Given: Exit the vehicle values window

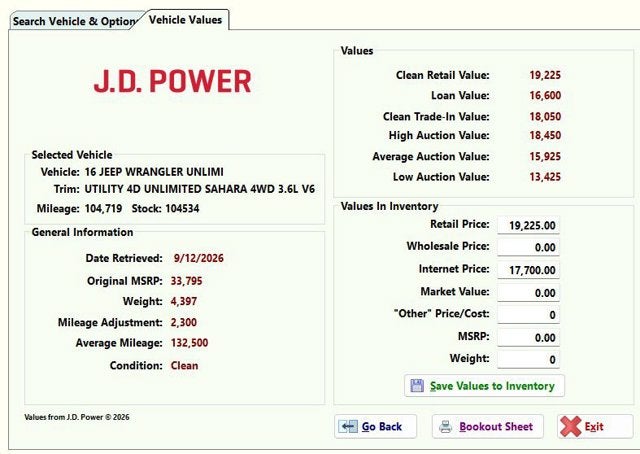Looking at the screenshot, I should click(x=595, y=427).
